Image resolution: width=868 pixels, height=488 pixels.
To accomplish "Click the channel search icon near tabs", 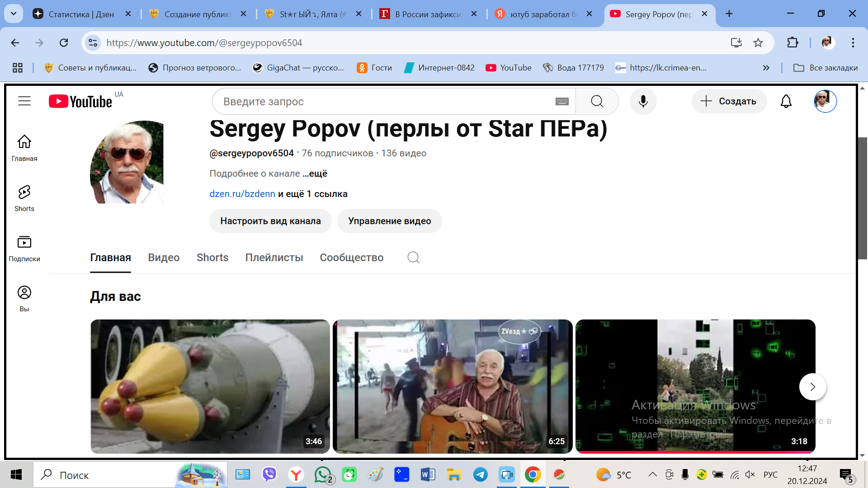I will (413, 257).
